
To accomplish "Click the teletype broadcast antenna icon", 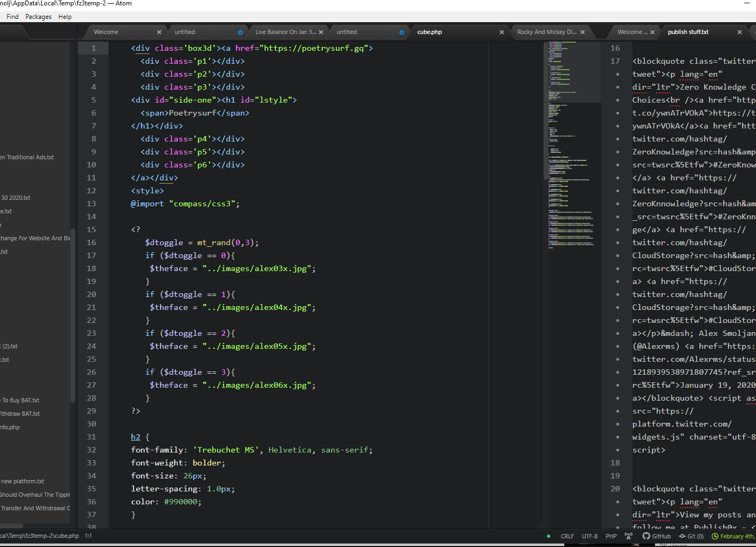I will click(x=629, y=536).
